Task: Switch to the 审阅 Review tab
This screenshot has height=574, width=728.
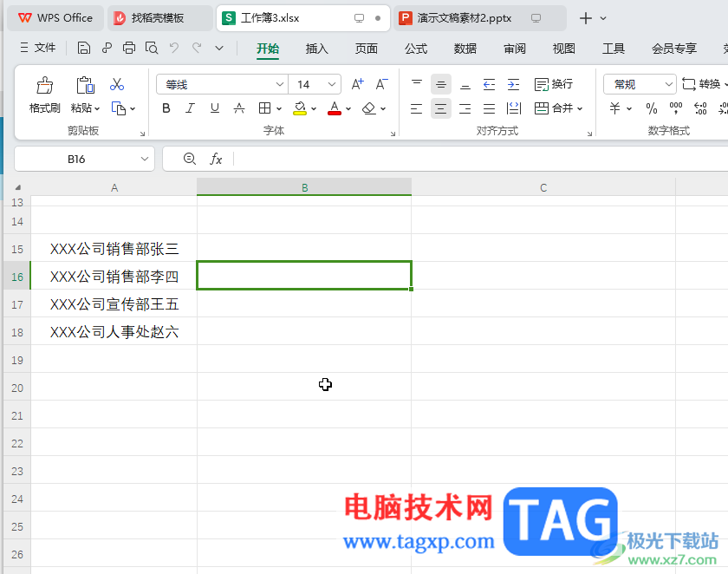Action: tap(515, 49)
